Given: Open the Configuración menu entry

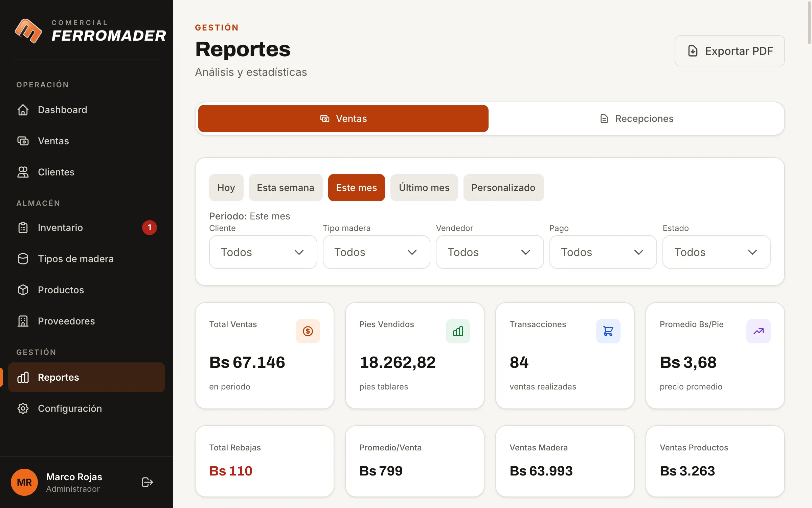Looking at the screenshot, I should point(87,408).
